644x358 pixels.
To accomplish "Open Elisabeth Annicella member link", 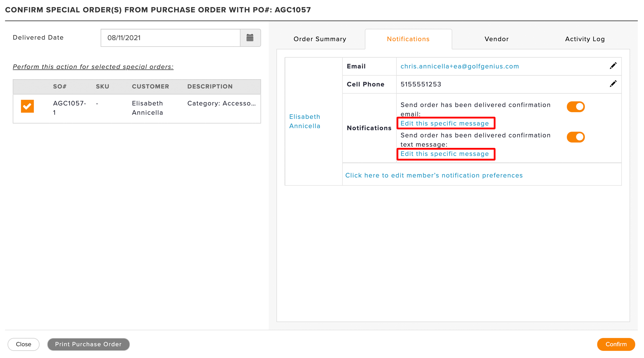I will click(305, 121).
